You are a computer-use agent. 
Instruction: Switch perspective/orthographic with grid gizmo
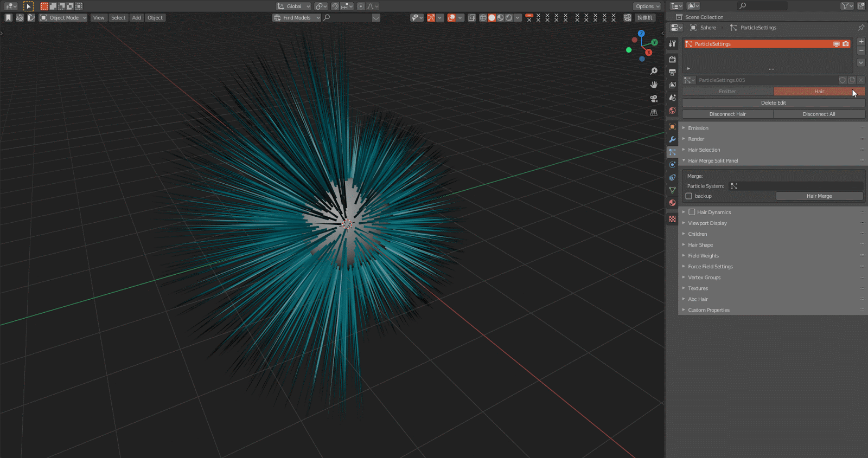click(x=654, y=113)
